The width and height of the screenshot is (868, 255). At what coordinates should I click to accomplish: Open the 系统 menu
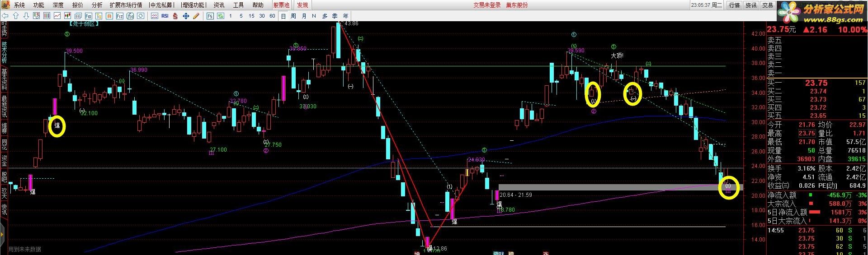click(19, 5)
